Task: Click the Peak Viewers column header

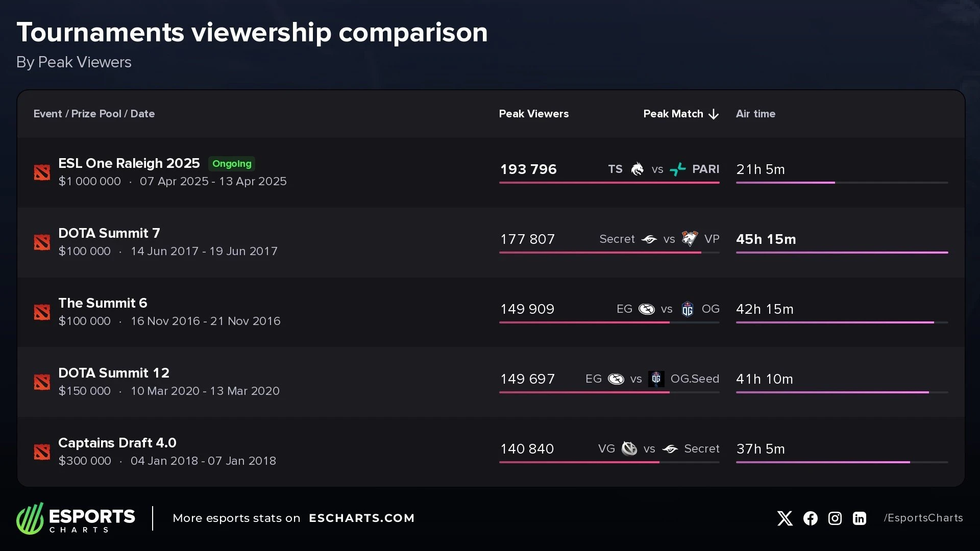Action: (533, 114)
